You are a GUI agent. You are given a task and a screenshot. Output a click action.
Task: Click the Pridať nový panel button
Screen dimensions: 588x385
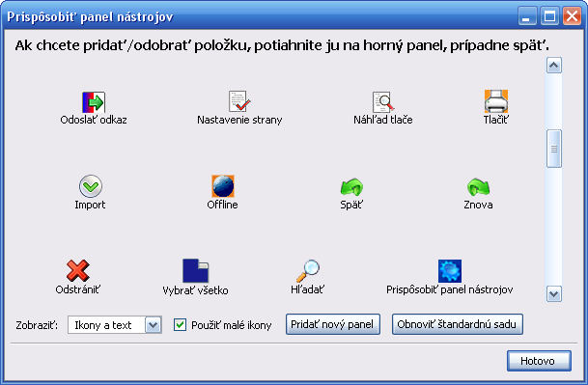click(333, 324)
